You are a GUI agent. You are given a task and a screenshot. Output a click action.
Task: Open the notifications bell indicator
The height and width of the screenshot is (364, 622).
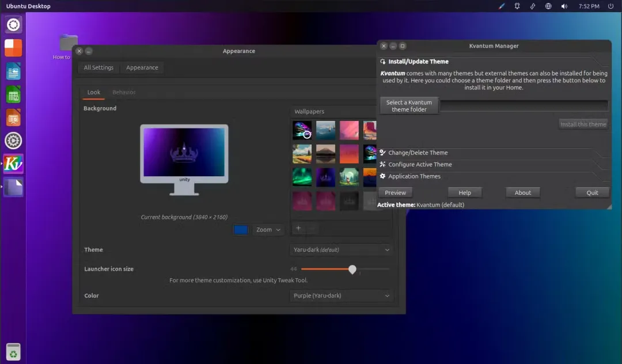click(x=517, y=6)
